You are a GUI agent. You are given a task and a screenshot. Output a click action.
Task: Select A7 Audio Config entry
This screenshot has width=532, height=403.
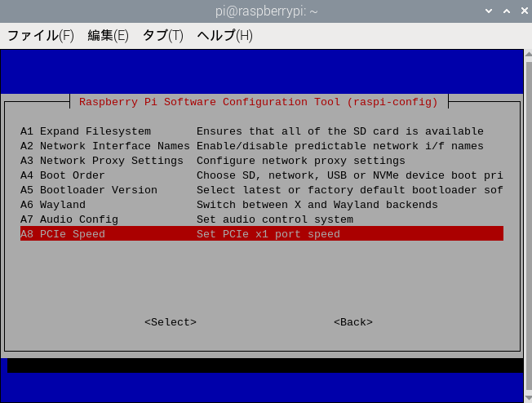(x=262, y=219)
